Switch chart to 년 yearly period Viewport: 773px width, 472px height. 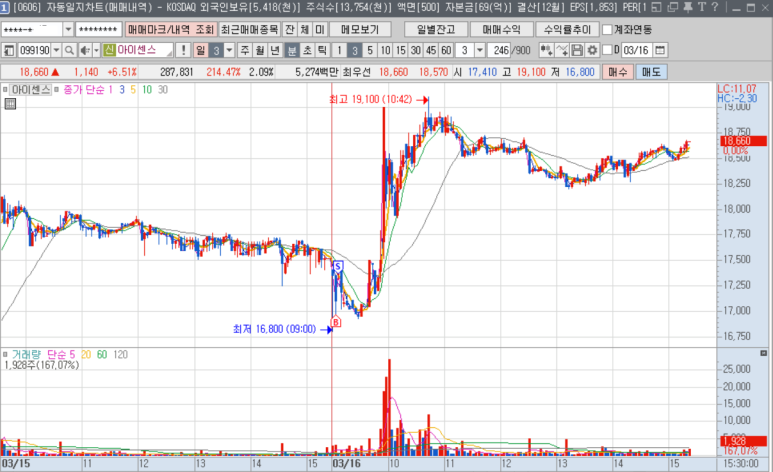point(276,50)
